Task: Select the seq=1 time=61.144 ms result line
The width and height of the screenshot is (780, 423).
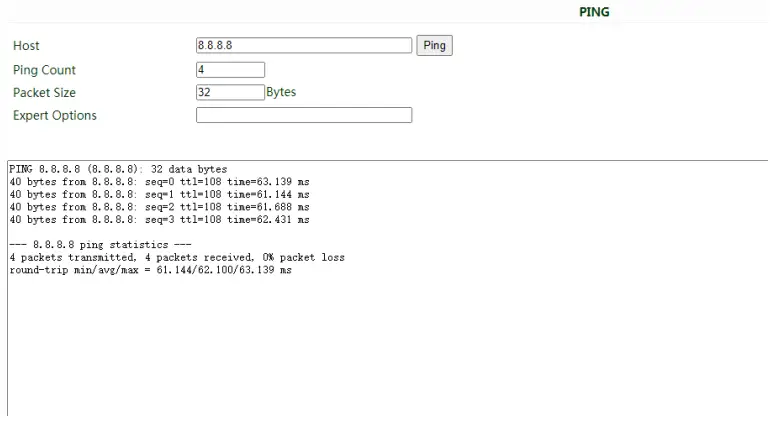Action: tap(159, 195)
